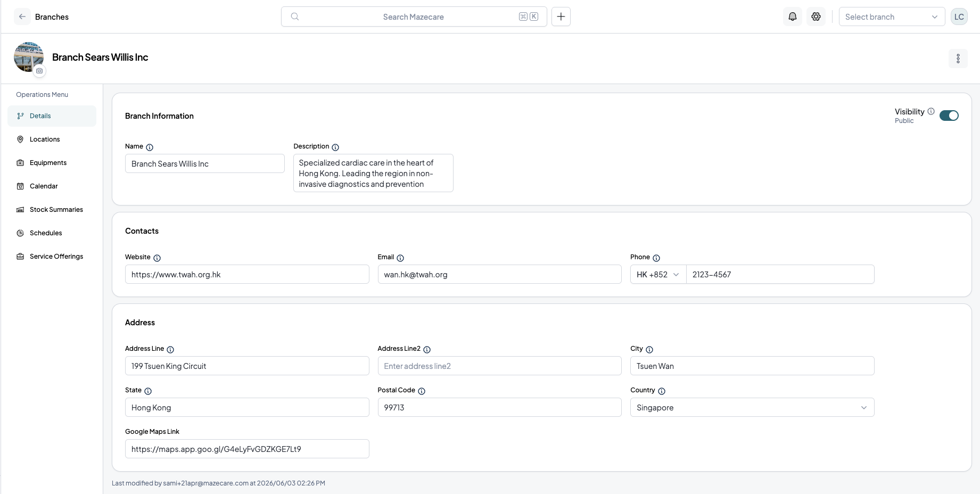Click the camera icon on branch photo
Screen dimensions: 980x494
39,71
